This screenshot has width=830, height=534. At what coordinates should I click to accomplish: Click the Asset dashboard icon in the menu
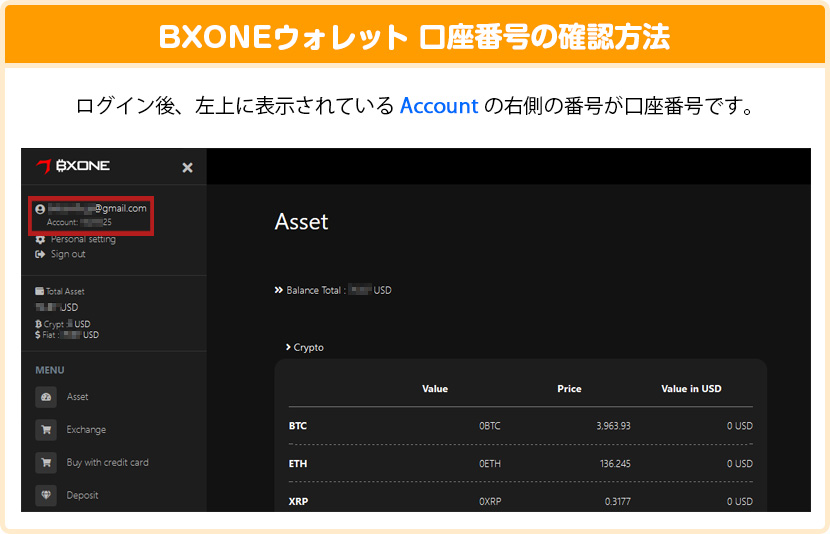click(x=46, y=397)
